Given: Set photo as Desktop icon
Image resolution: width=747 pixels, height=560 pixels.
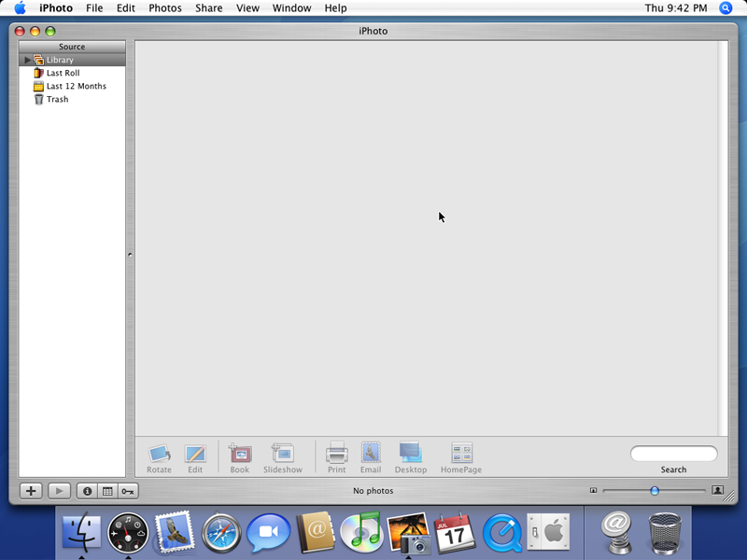Looking at the screenshot, I should 411,455.
